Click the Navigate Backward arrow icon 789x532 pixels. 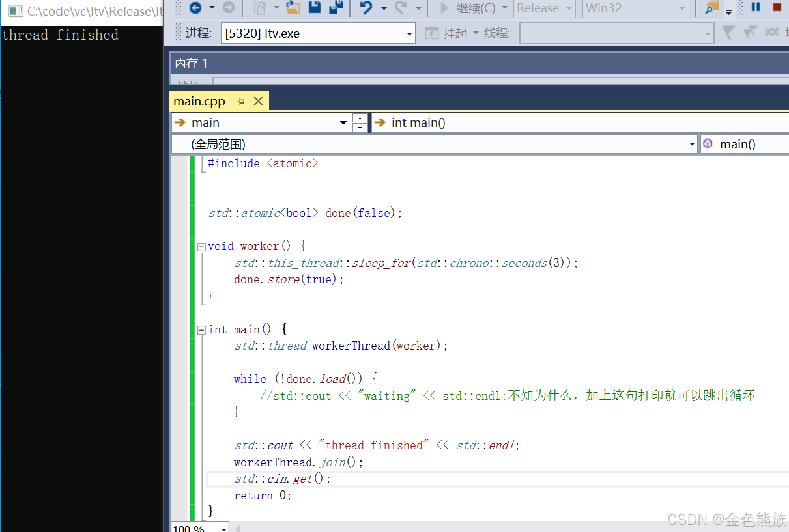coord(195,8)
